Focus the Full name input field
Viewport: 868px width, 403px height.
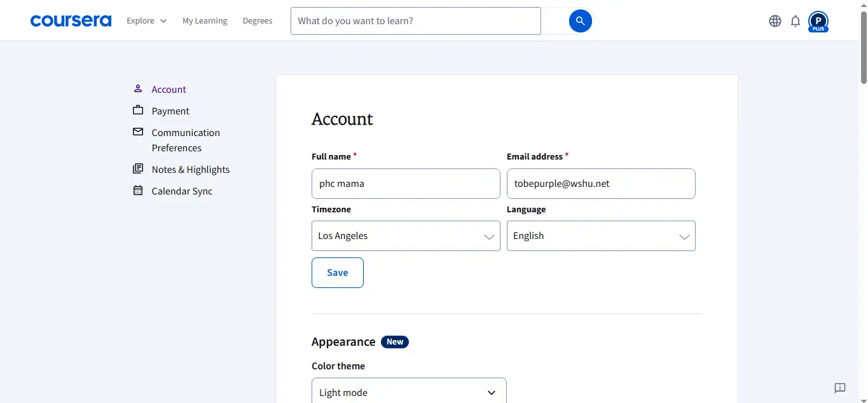406,184
